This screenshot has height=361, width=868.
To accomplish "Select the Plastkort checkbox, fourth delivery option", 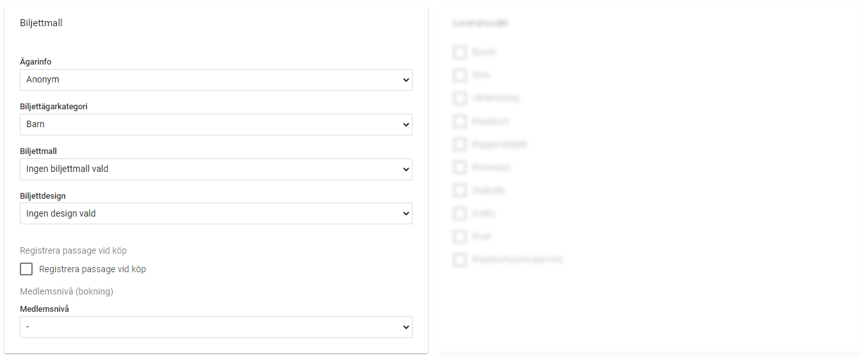I will coord(459,121).
